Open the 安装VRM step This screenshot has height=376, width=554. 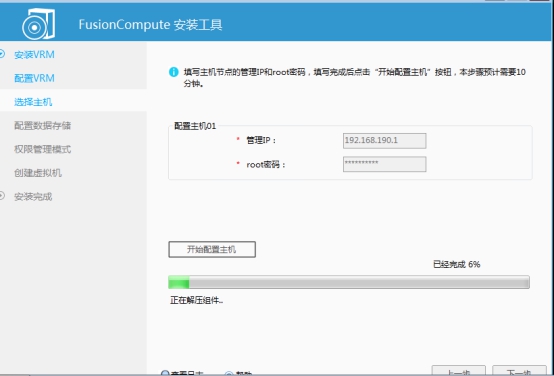coord(34,55)
